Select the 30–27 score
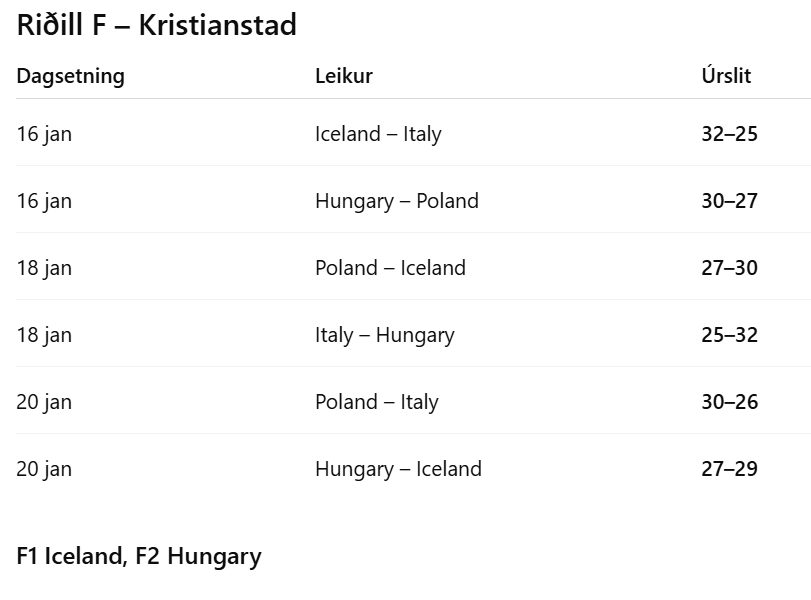The height and width of the screenshot is (600, 811). click(729, 201)
